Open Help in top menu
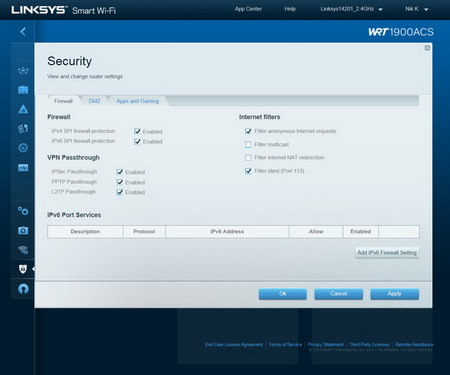Image resolution: width=450 pixels, height=375 pixels. [x=290, y=9]
